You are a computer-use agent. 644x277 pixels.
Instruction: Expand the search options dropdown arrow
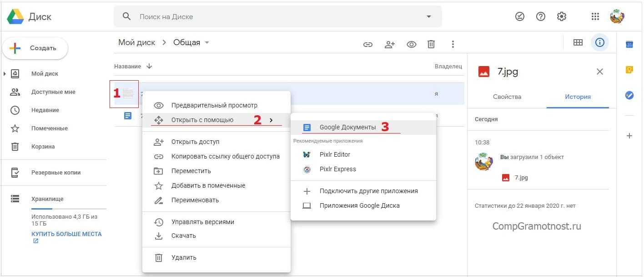point(428,16)
